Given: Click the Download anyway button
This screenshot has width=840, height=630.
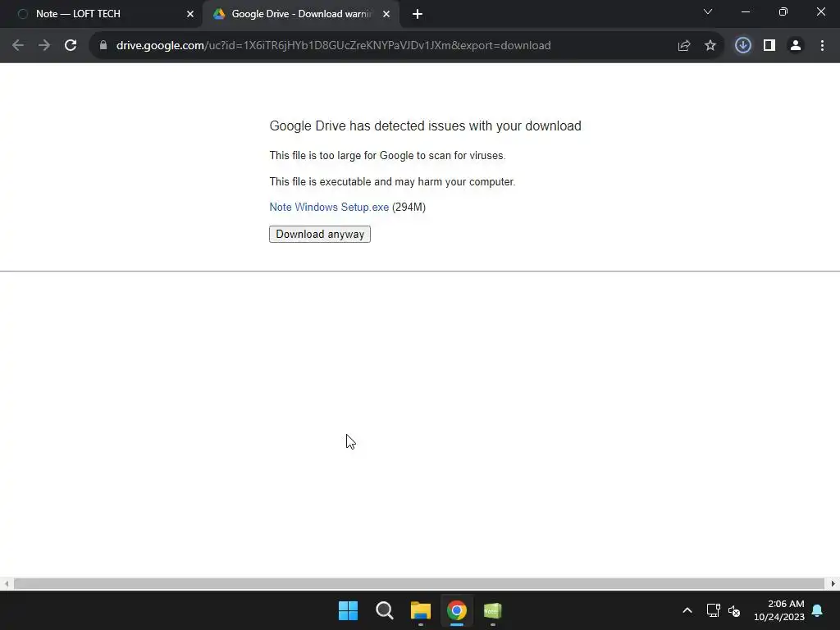Looking at the screenshot, I should pos(320,234).
